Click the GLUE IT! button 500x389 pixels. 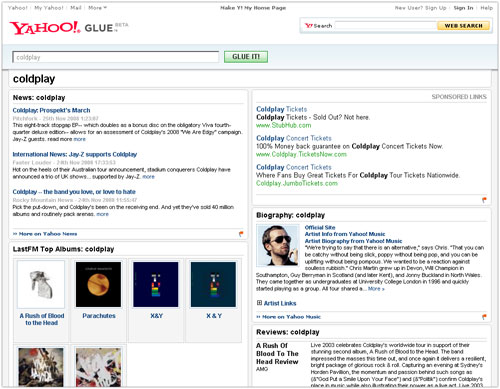click(246, 57)
